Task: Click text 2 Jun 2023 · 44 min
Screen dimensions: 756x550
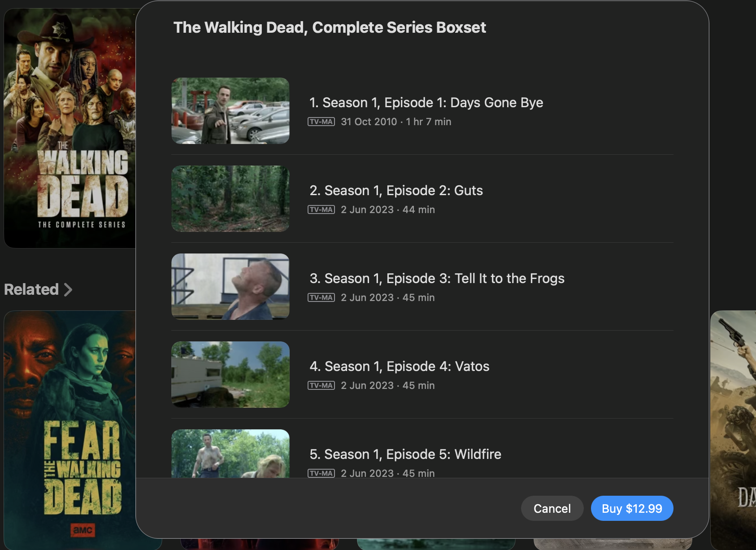Action: (388, 210)
